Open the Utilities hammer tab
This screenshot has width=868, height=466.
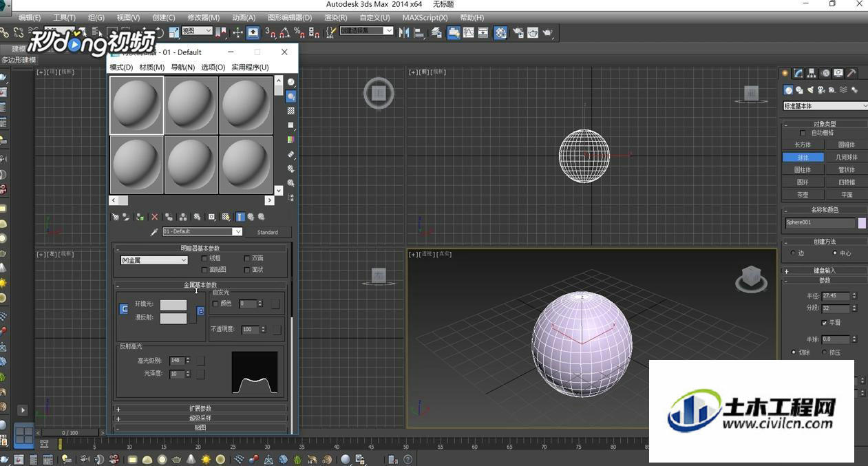851,73
